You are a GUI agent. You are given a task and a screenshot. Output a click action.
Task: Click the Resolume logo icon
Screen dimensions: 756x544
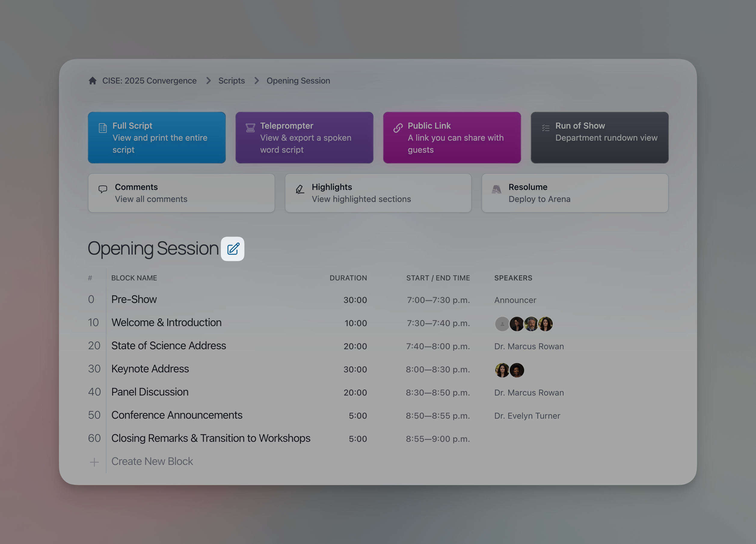(x=496, y=189)
